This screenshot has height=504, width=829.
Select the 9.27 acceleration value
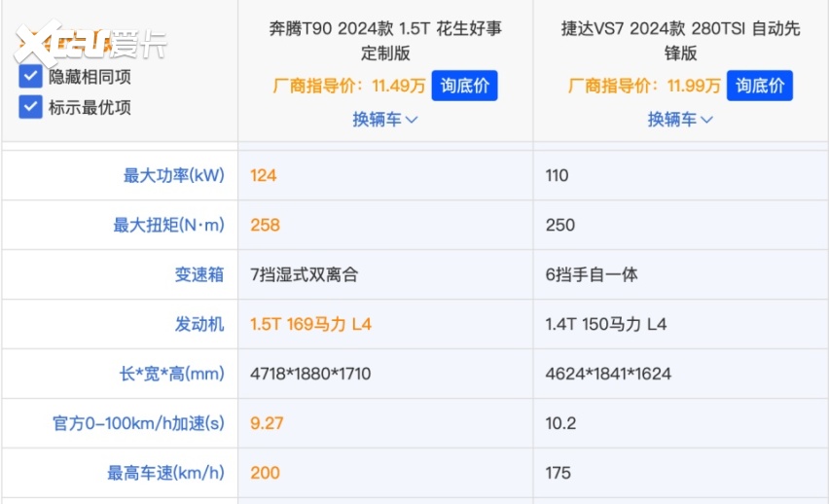click(267, 423)
